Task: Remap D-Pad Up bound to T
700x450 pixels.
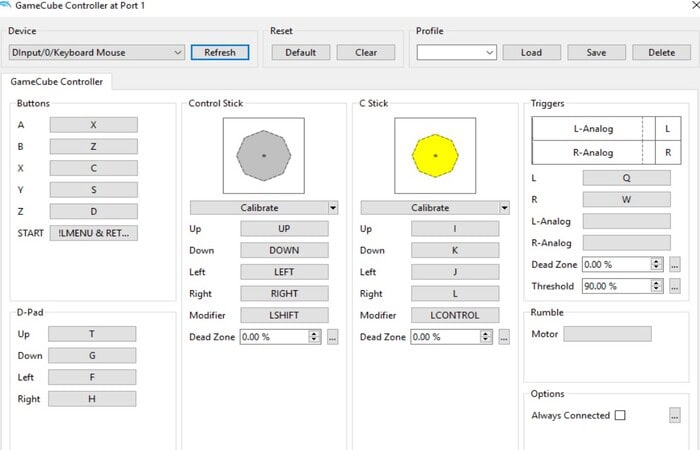Action: point(92,334)
